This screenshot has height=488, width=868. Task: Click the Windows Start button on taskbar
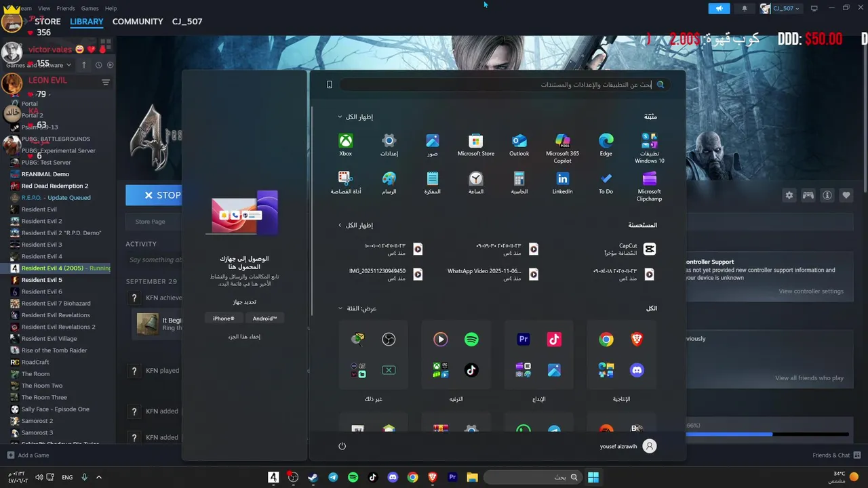(593, 477)
